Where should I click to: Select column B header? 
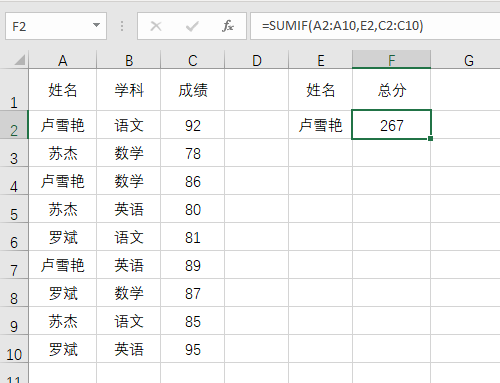click(129, 60)
